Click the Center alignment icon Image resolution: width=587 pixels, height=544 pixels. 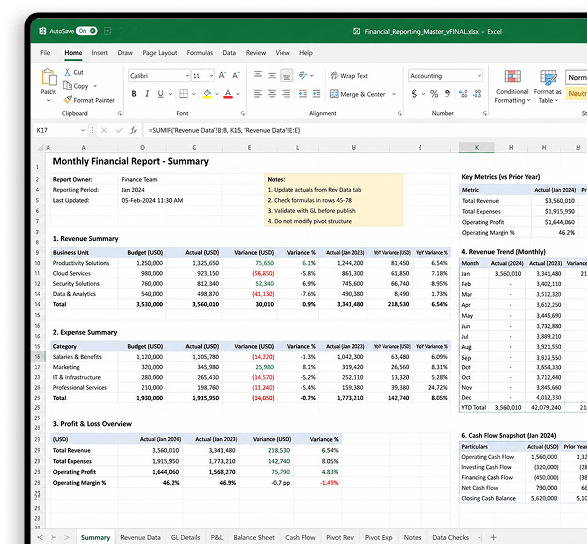(x=272, y=94)
